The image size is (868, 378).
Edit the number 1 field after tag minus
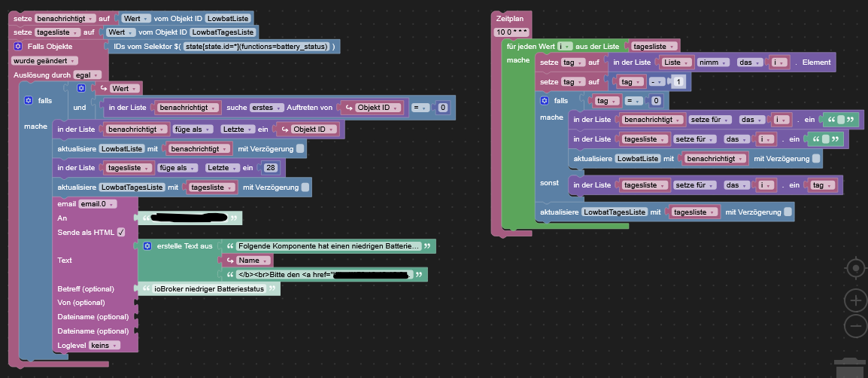click(x=680, y=82)
